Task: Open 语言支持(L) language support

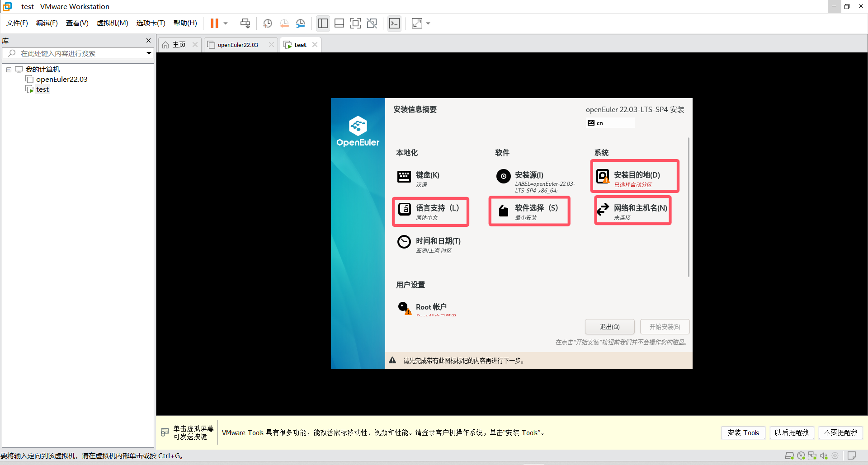Action: pyautogui.click(x=429, y=211)
